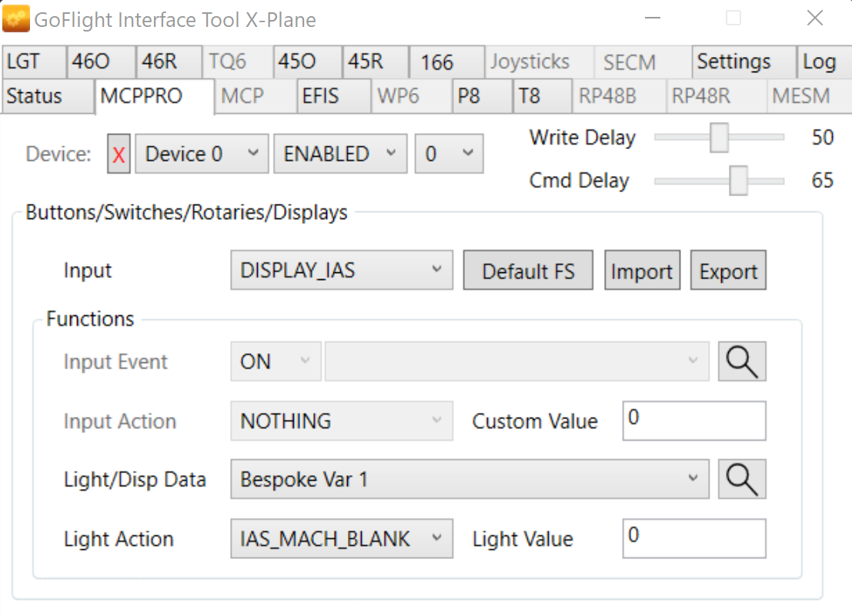Viewport: 852px width, 616px height.
Task: Open the P8 tab
Action: tap(482, 96)
